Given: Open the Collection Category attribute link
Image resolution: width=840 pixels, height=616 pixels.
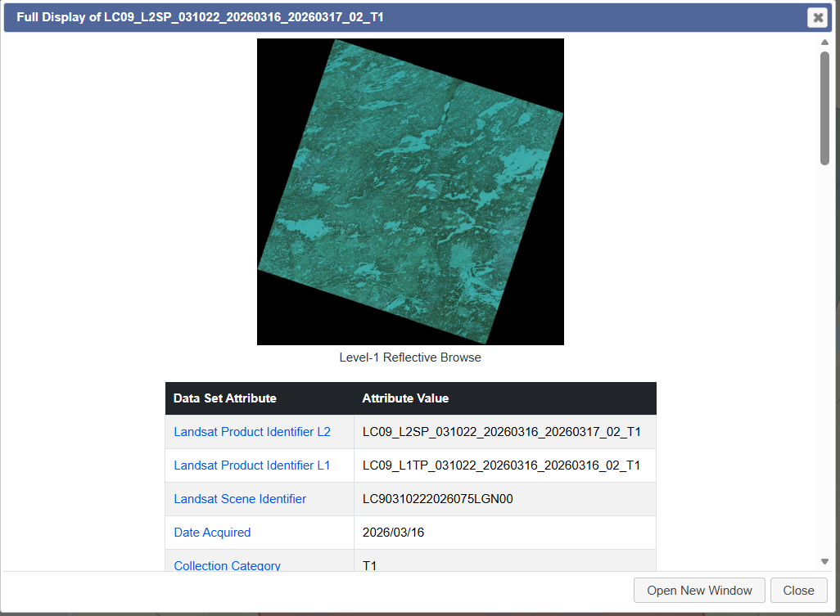Looking at the screenshot, I should 227,565.
